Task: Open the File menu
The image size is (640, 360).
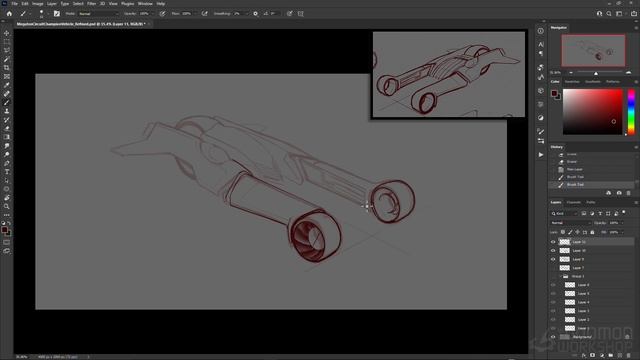Action: (15, 4)
